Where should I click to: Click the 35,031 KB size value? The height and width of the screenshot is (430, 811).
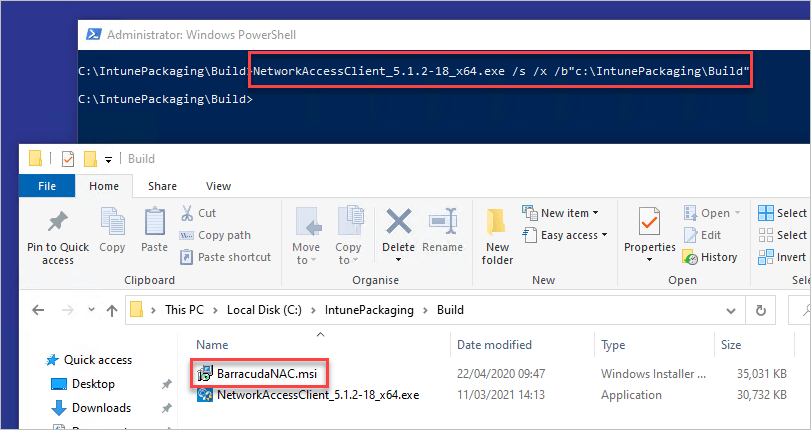tap(762, 373)
